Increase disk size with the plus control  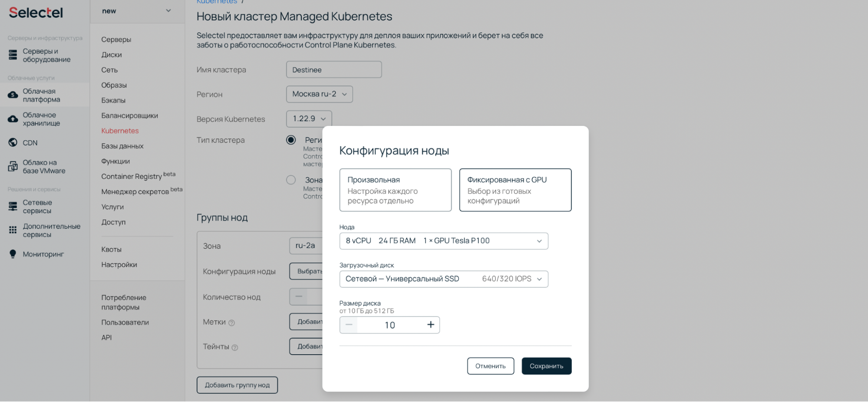pyautogui.click(x=430, y=325)
